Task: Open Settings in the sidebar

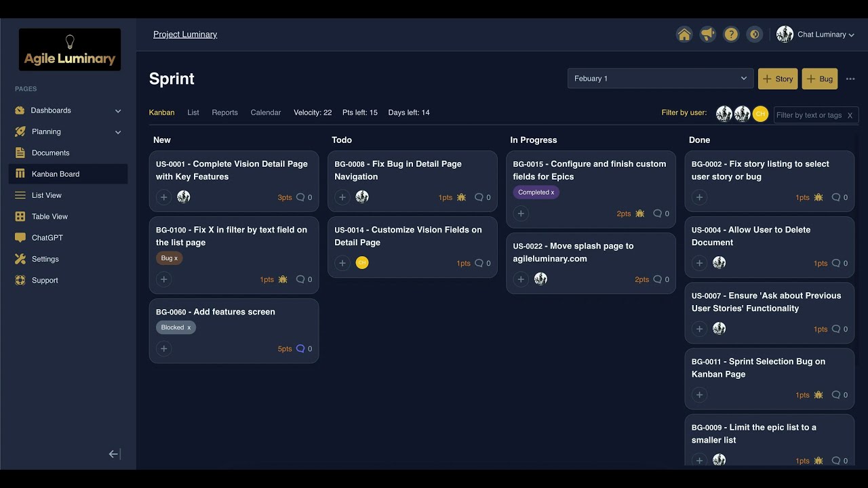Action: coord(68,259)
